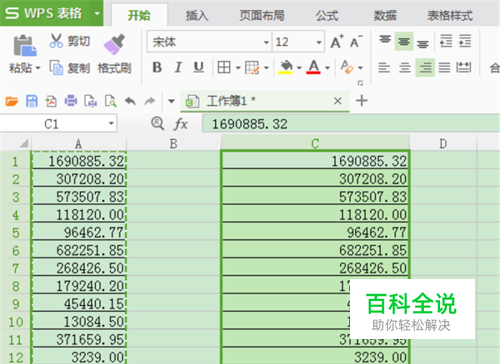Screen dimensions: 500x364
Task: Click the fx insert function button
Action: pos(181,124)
